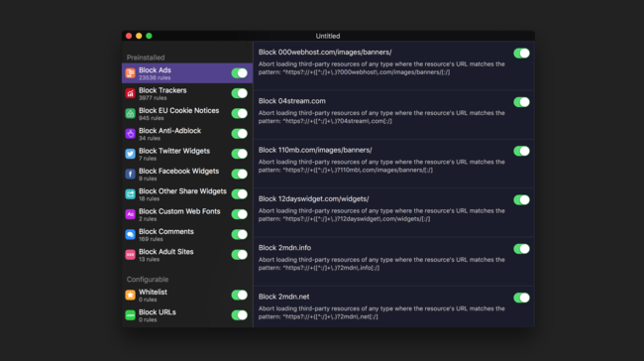
Task: Turn off the Block URLs switch
Action: tap(240, 315)
